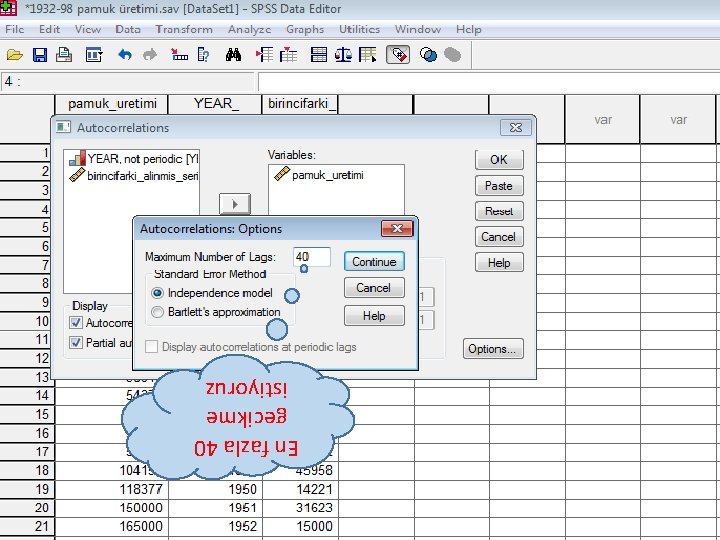Click the gray Show All Variables icon

pos(452,55)
